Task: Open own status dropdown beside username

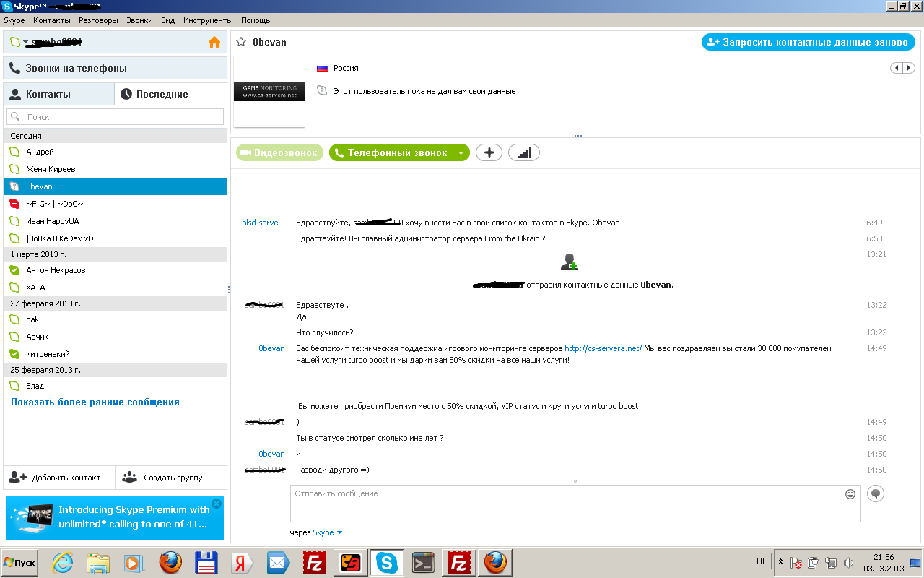Action: (x=25, y=43)
